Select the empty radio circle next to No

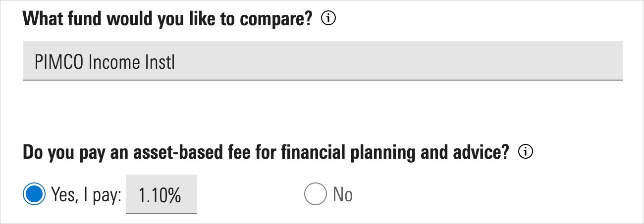click(315, 194)
